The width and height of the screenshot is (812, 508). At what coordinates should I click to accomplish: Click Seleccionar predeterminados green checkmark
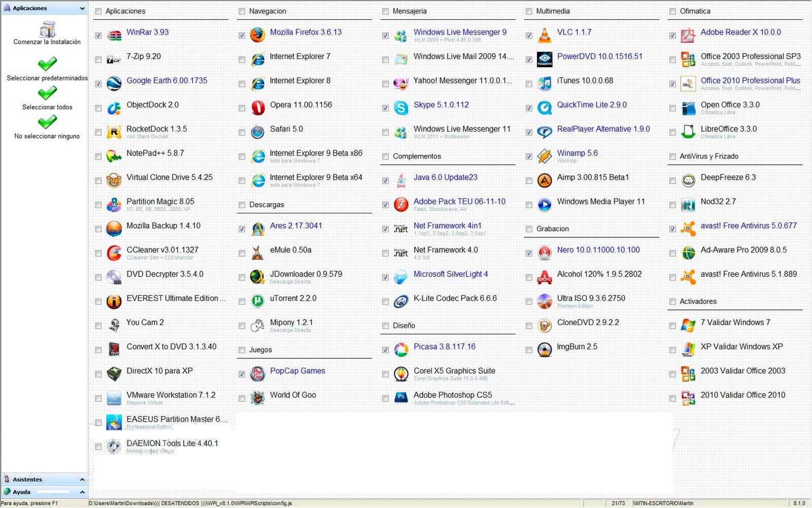pyautogui.click(x=47, y=64)
